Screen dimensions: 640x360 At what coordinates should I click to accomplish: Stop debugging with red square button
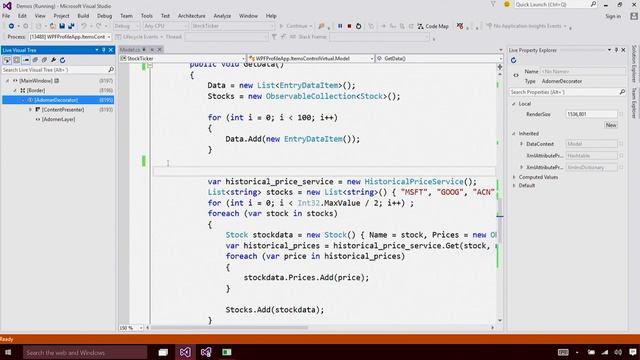tap(349, 26)
